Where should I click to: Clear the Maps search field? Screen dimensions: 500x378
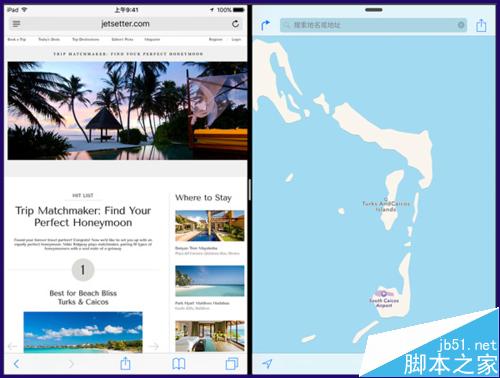coord(461,25)
